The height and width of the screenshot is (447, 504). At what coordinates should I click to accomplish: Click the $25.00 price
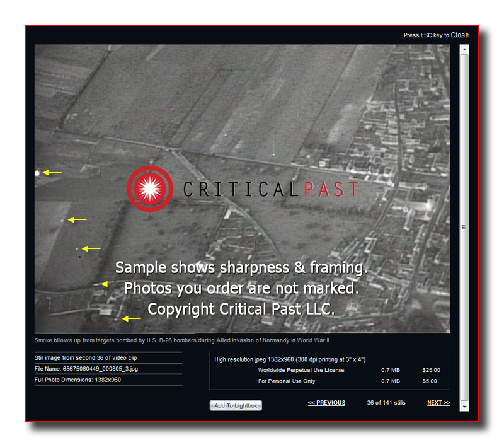pyautogui.click(x=431, y=370)
